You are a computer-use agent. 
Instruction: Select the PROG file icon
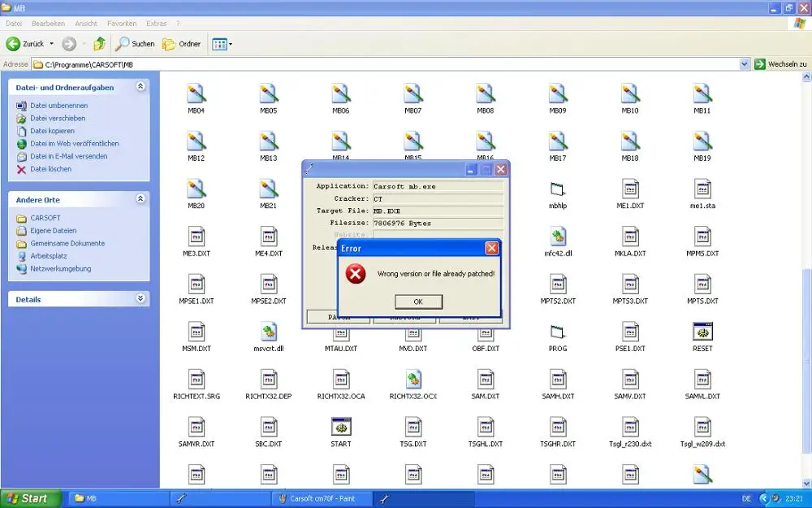tap(558, 332)
